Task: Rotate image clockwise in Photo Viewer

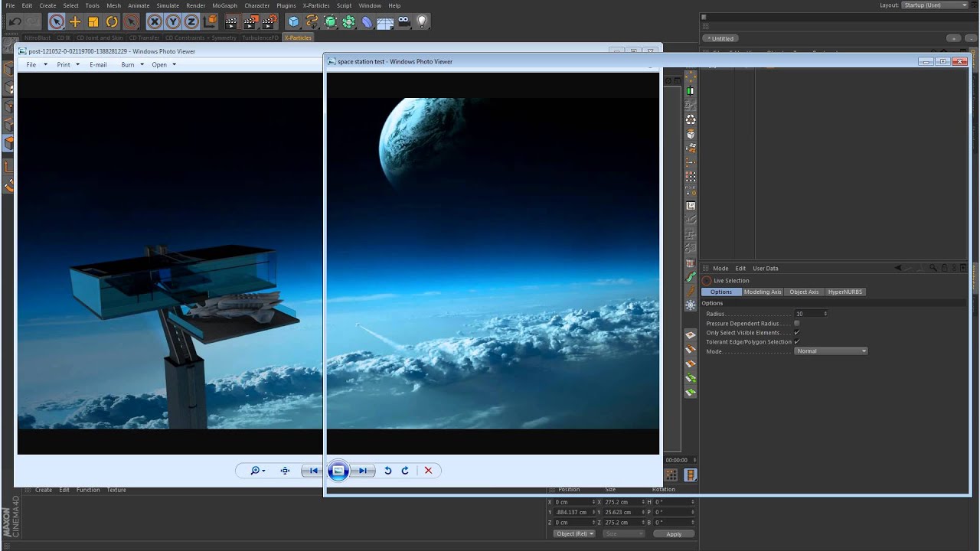Action: point(405,471)
